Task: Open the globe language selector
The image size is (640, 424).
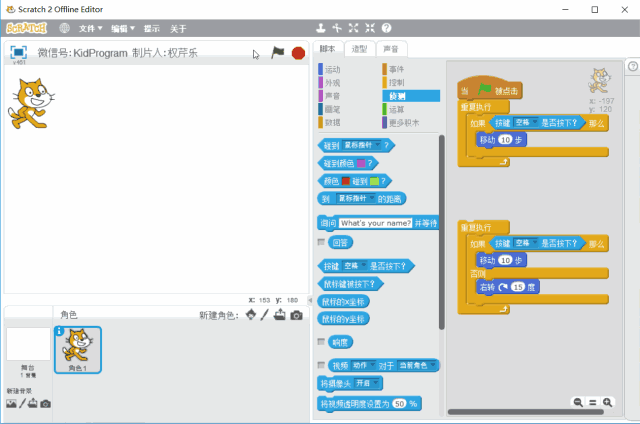Action: [x=64, y=28]
